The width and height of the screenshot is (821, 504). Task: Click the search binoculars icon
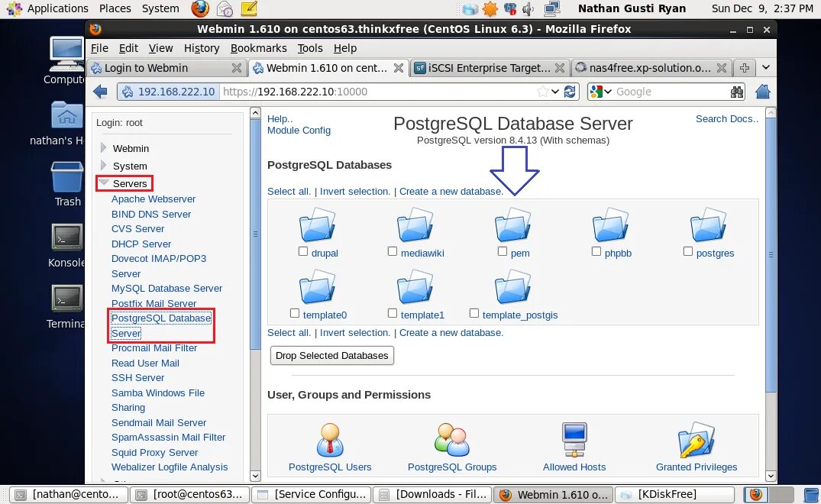tap(737, 92)
